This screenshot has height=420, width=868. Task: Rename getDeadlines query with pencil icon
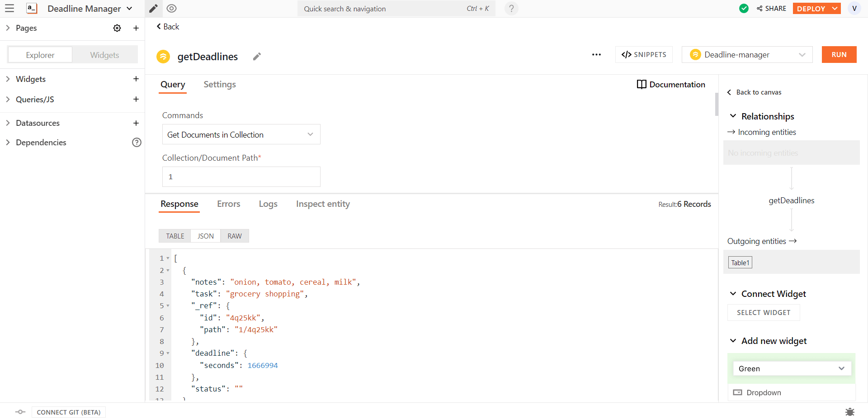click(x=257, y=57)
